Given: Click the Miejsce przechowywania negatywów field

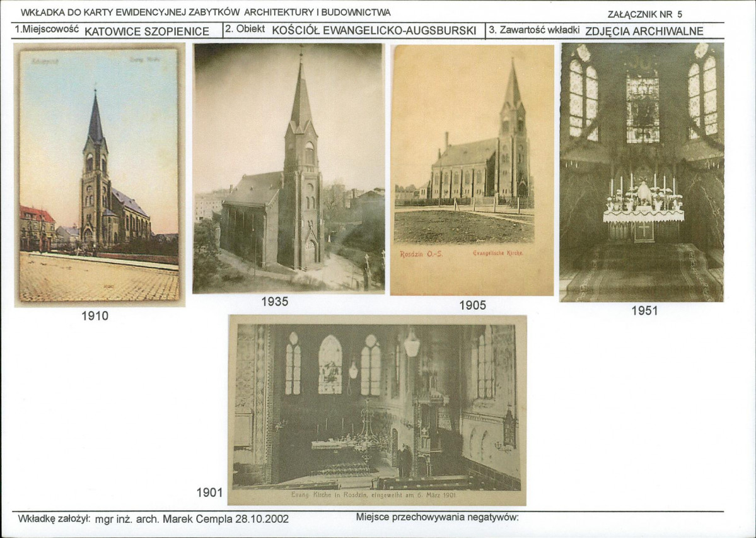Looking at the screenshot, I should (437, 518).
